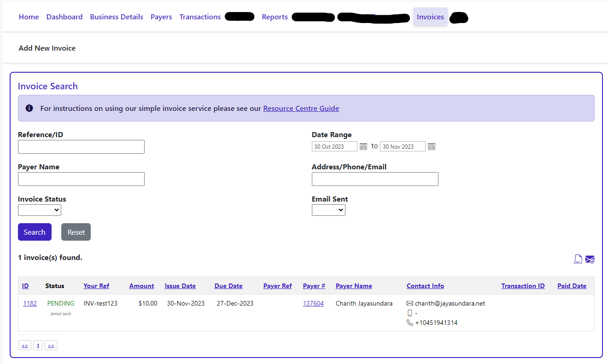Expand the Invoice Status dropdown
Screen dimensions: 608x364
pos(40,210)
